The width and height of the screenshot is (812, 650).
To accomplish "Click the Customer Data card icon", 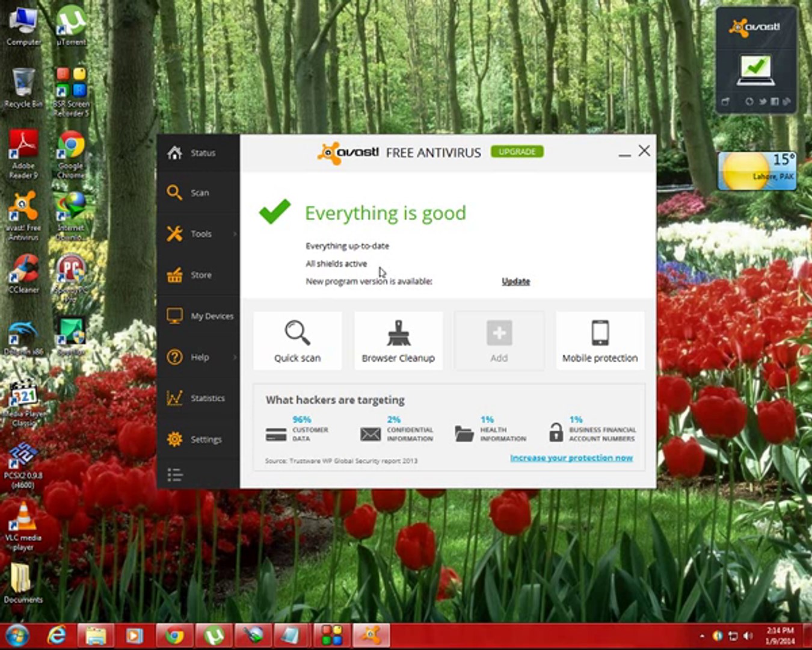I will click(x=276, y=434).
